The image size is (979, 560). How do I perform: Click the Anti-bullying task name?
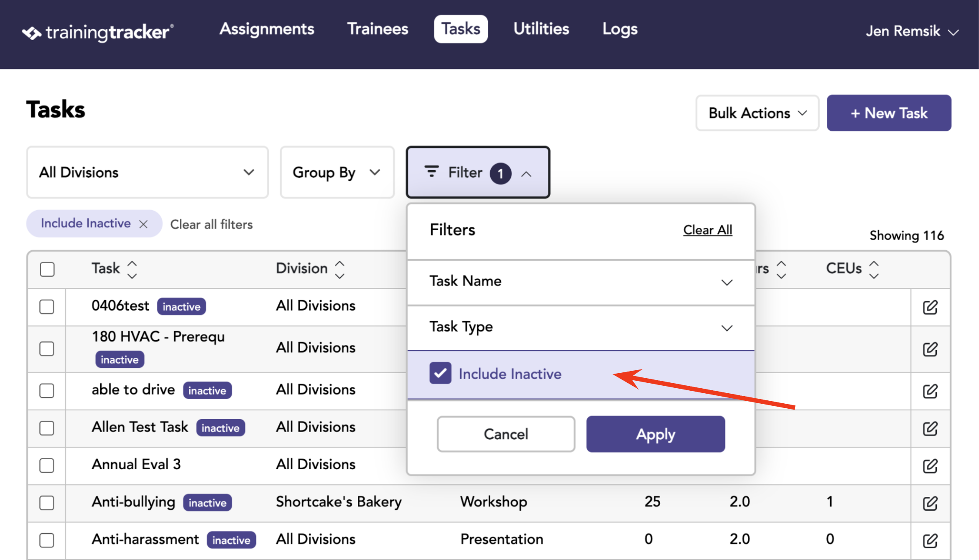pos(133,501)
